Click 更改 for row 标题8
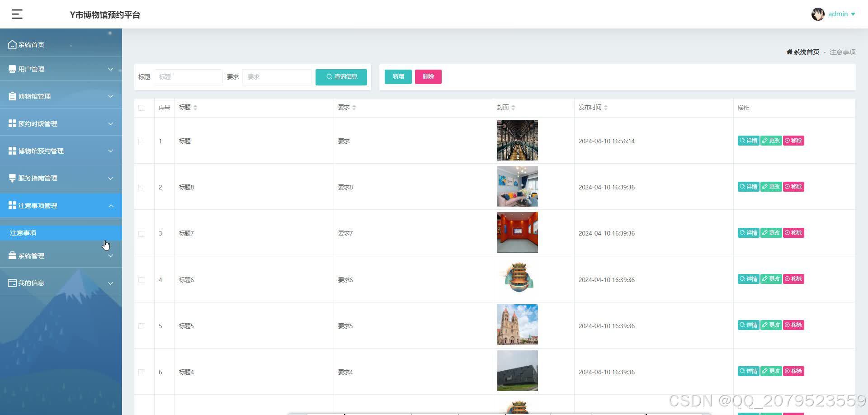868x415 pixels. [x=771, y=187]
